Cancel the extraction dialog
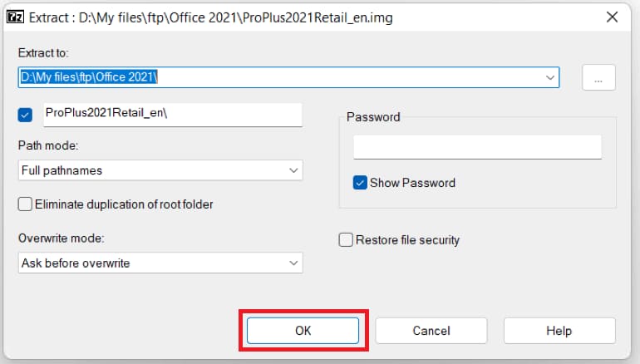This screenshot has height=364, width=640. pyautogui.click(x=431, y=331)
